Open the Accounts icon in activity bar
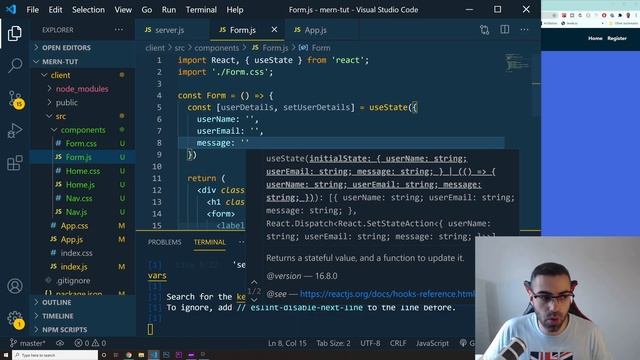This screenshot has height=360, width=640. (x=15, y=286)
